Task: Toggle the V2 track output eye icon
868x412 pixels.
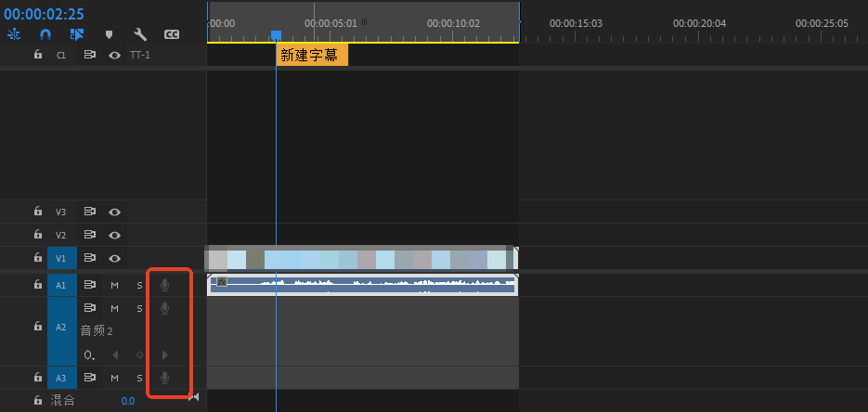Action: 114,235
